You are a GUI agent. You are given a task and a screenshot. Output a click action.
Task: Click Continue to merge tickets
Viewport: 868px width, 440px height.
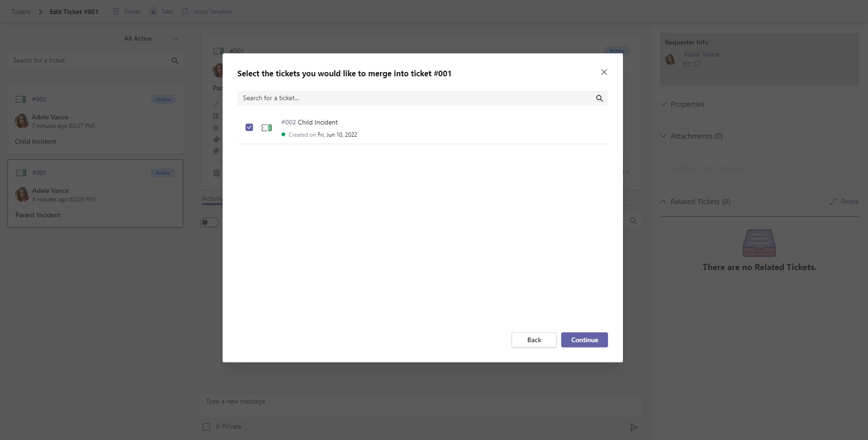coord(585,340)
